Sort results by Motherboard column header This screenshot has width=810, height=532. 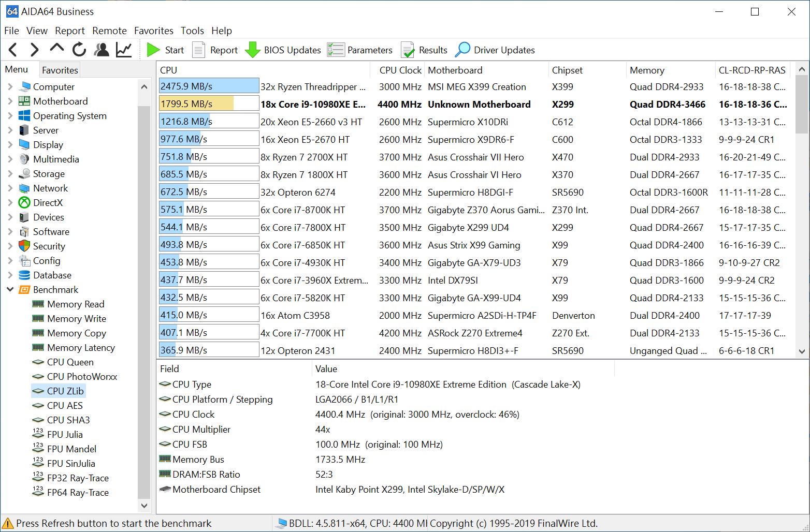click(x=486, y=70)
